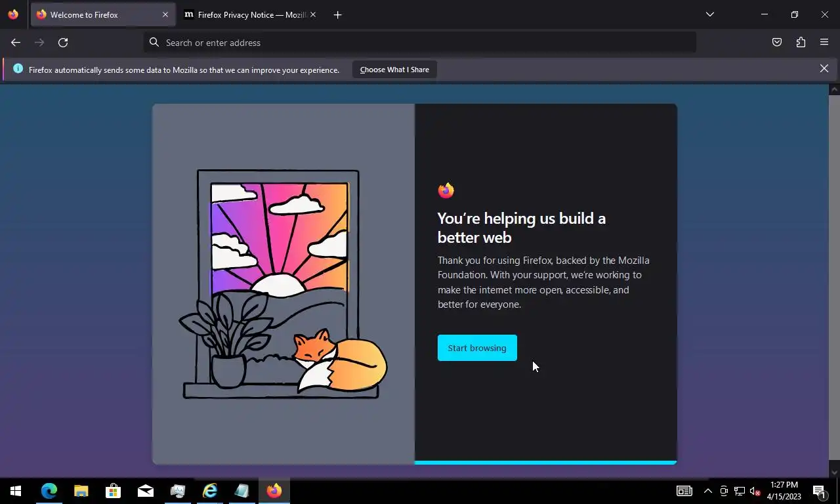Click the Meet Now tray icon

pyautogui.click(x=724, y=491)
